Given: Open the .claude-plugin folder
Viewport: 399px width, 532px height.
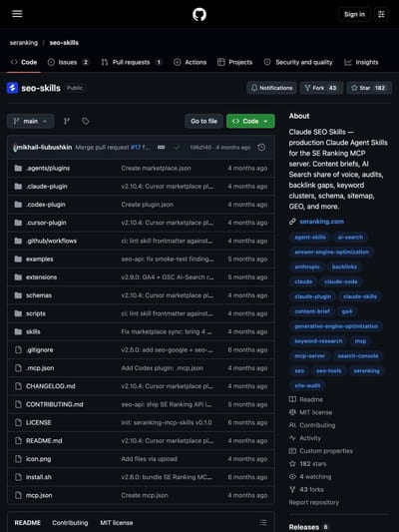Looking at the screenshot, I should [x=47, y=187].
